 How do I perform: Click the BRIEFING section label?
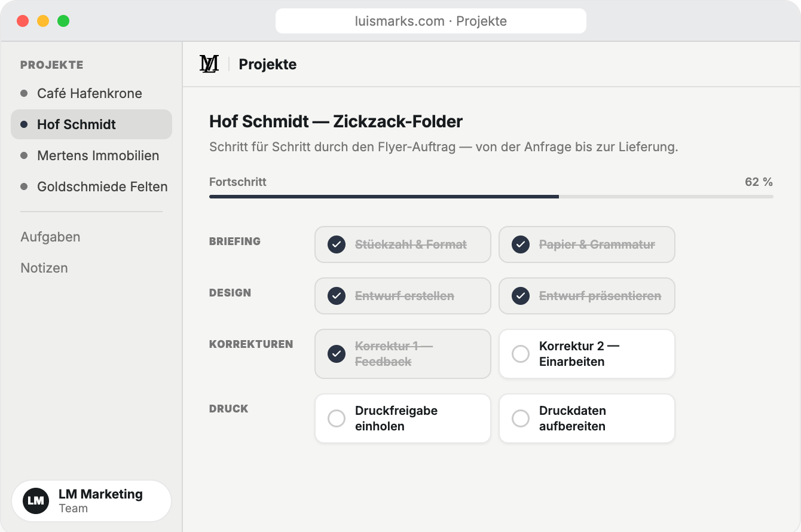click(x=235, y=241)
